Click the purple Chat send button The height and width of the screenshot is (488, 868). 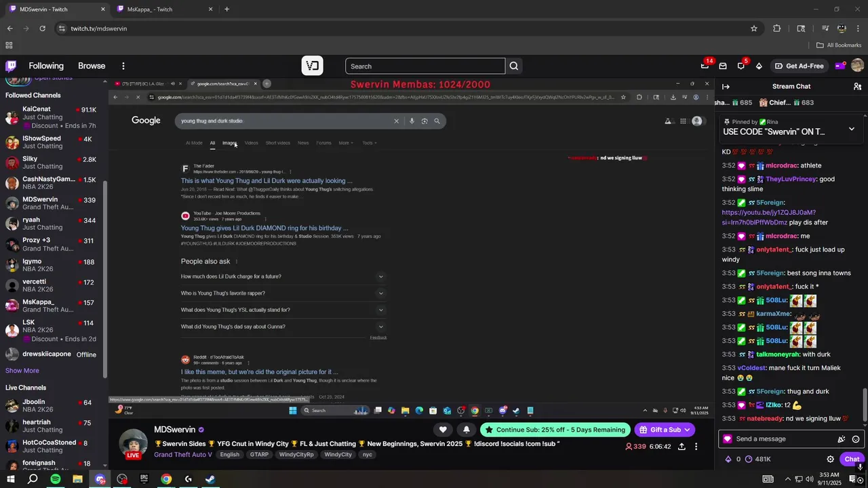pyautogui.click(x=852, y=459)
